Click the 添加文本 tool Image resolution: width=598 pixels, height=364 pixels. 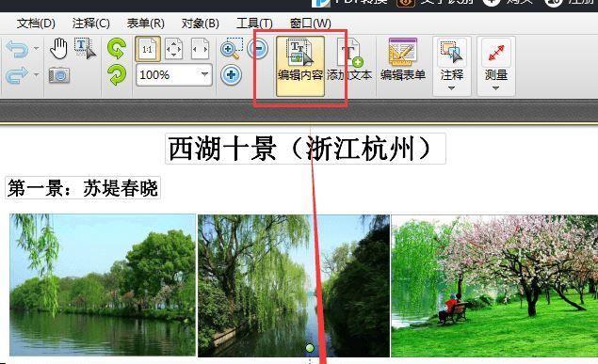349,60
